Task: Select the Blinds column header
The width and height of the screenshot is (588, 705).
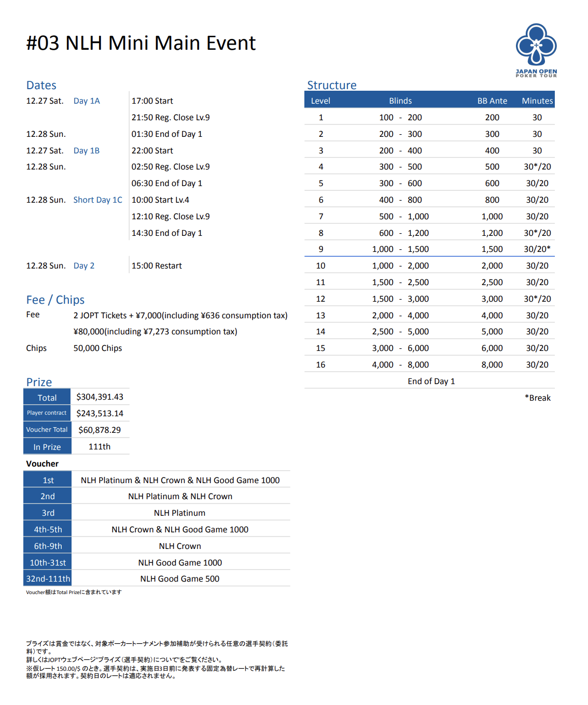Action: coord(400,101)
